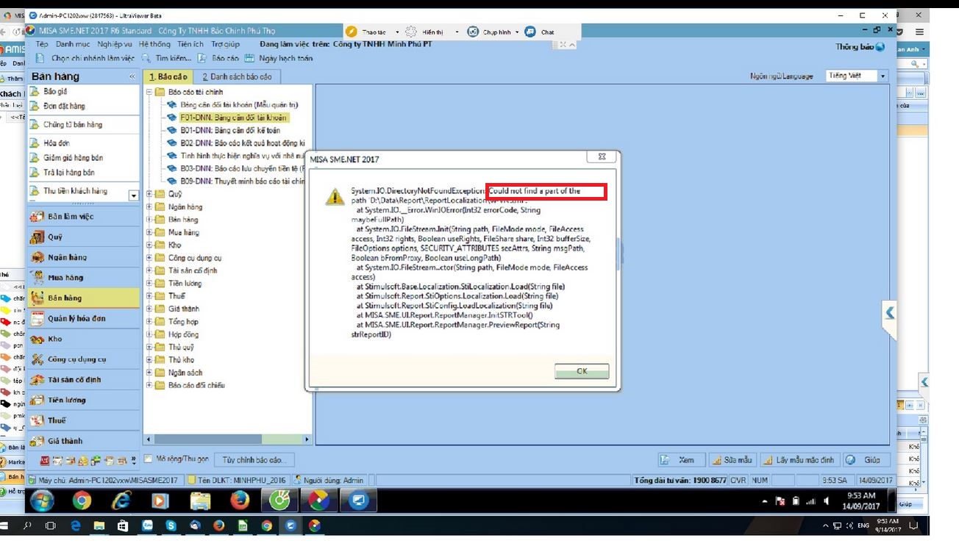Click the report tree horizontal scrollbar

(227, 439)
